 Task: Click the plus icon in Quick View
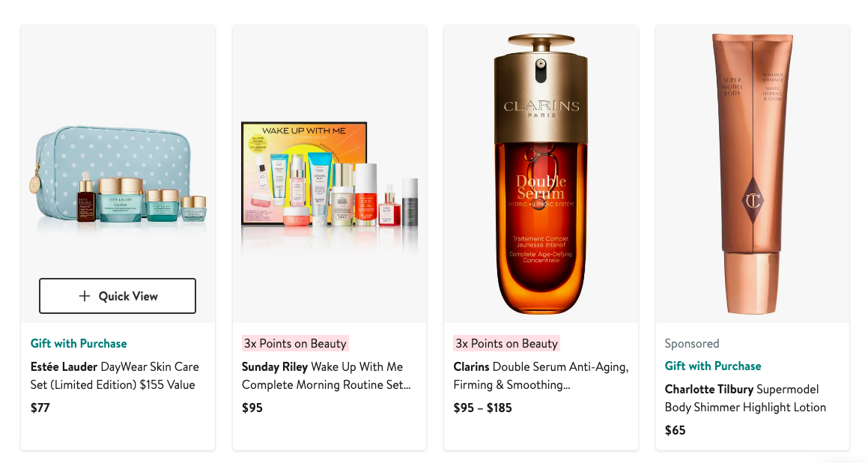tap(84, 296)
